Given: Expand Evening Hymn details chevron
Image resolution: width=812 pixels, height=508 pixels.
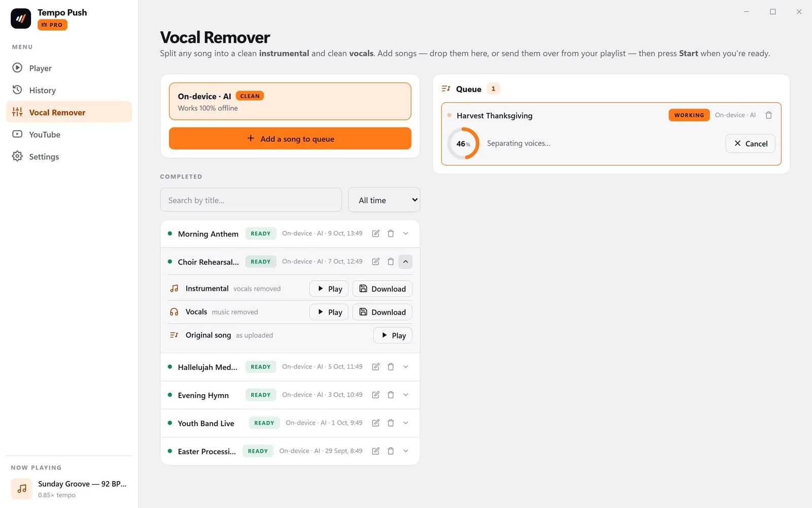Looking at the screenshot, I should [405, 395].
